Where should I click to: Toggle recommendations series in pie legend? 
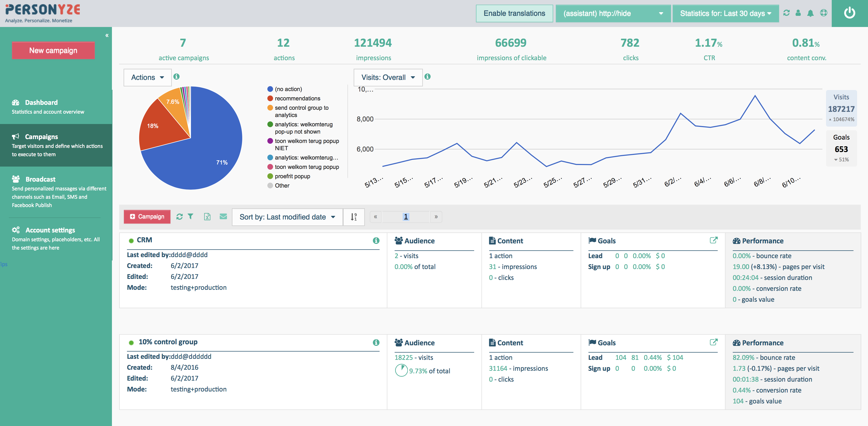(x=297, y=99)
